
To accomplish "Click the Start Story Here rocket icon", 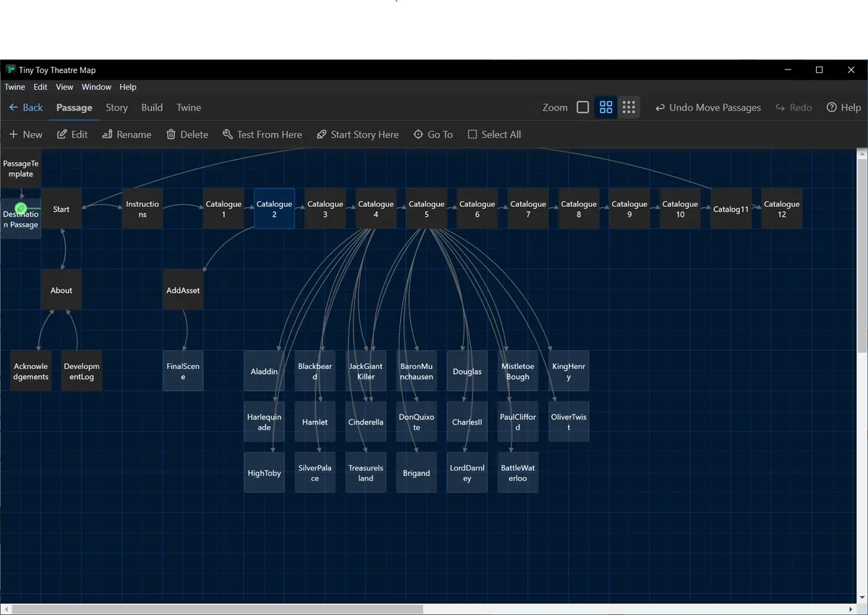I will 321,135.
